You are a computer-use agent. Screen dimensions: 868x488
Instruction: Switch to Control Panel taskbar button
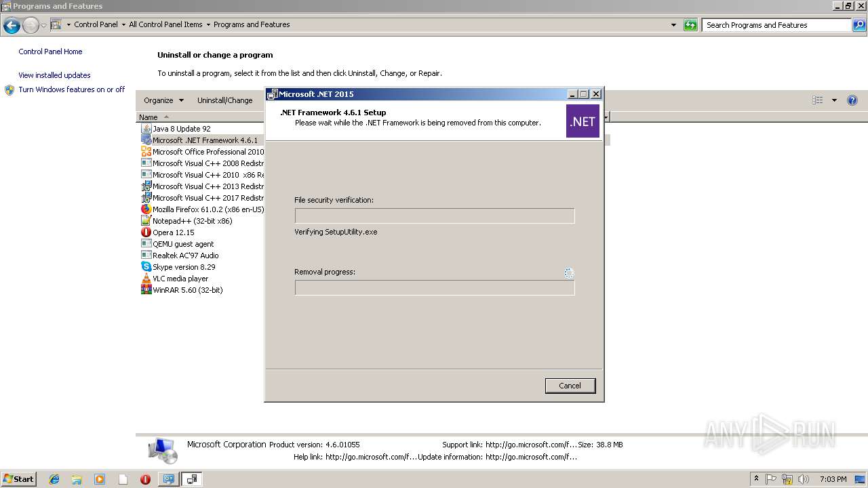click(x=168, y=479)
